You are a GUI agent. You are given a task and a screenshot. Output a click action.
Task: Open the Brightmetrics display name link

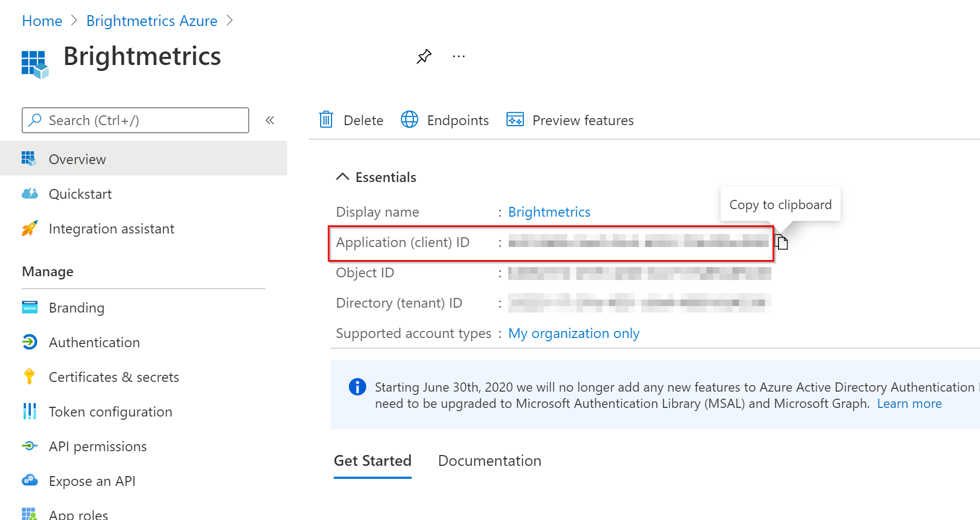(549, 212)
